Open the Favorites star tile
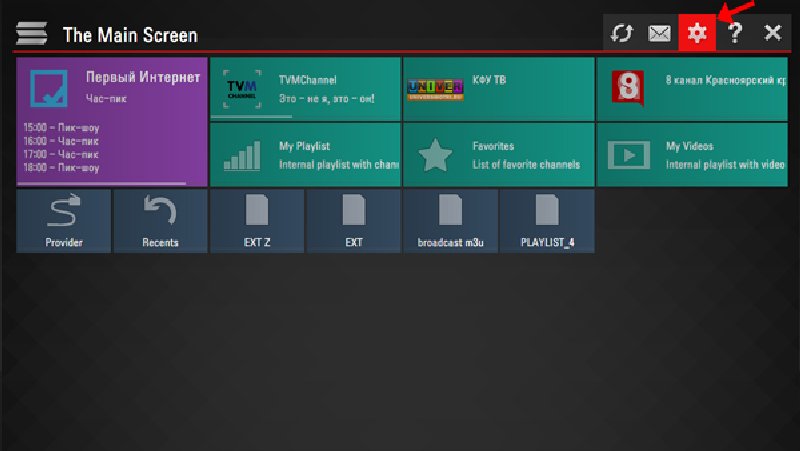Image resolution: width=800 pixels, height=451 pixels. point(498,155)
